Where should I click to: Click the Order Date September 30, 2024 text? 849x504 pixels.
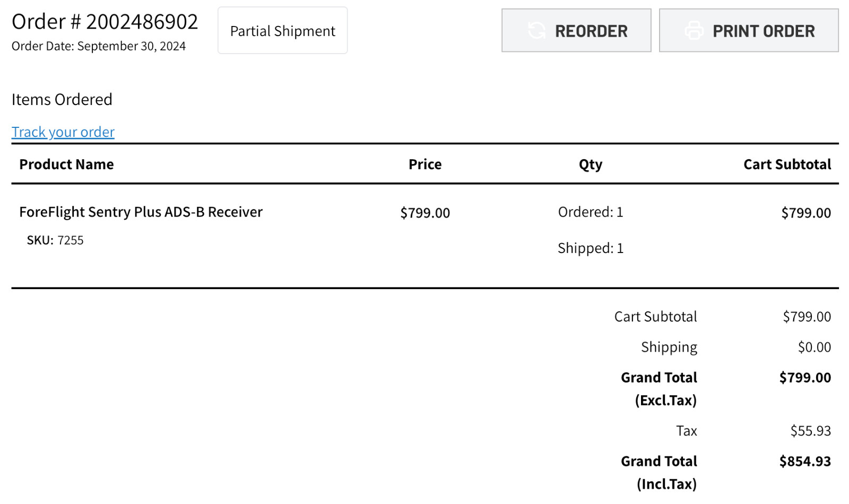[x=99, y=46]
